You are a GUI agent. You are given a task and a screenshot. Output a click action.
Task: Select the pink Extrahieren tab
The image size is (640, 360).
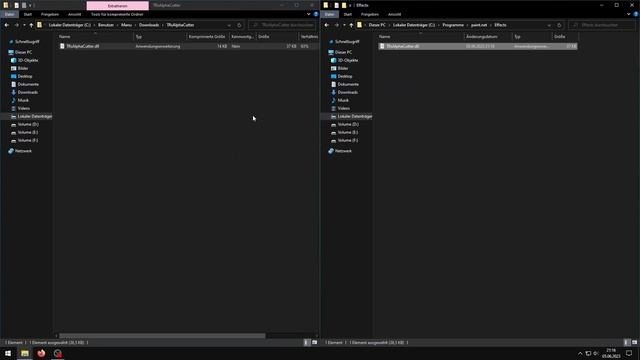pyautogui.click(x=118, y=6)
